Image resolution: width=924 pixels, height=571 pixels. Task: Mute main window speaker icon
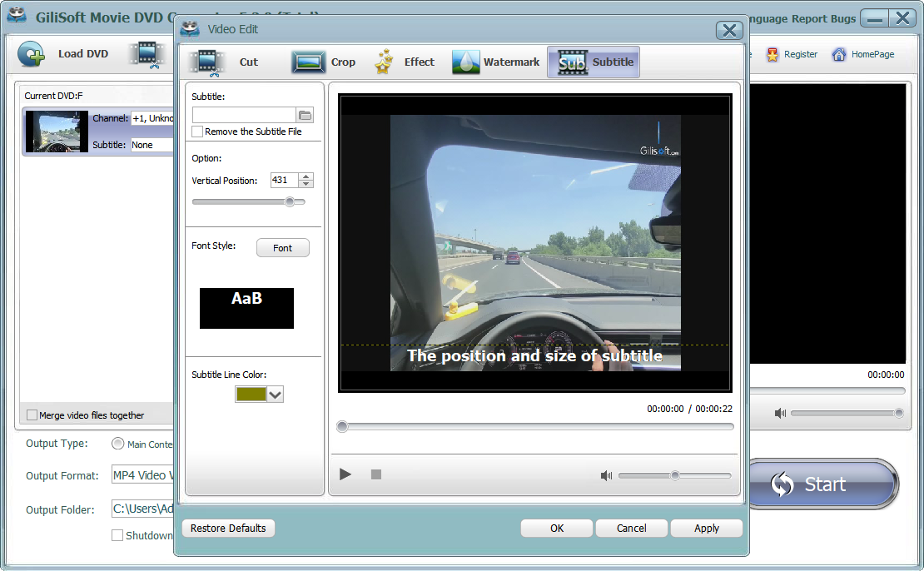click(780, 413)
